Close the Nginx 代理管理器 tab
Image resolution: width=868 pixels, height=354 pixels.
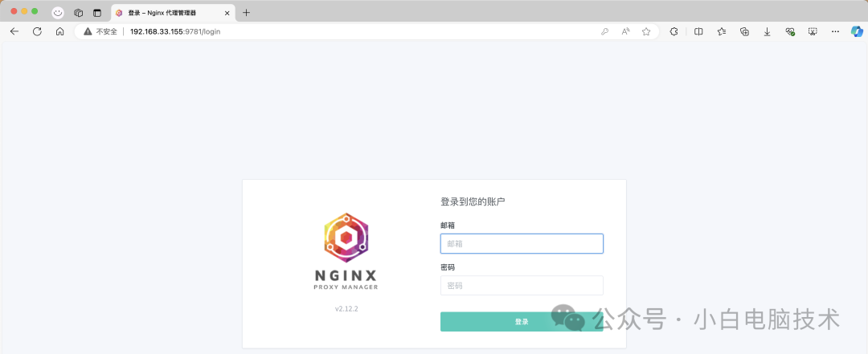tap(227, 13)
